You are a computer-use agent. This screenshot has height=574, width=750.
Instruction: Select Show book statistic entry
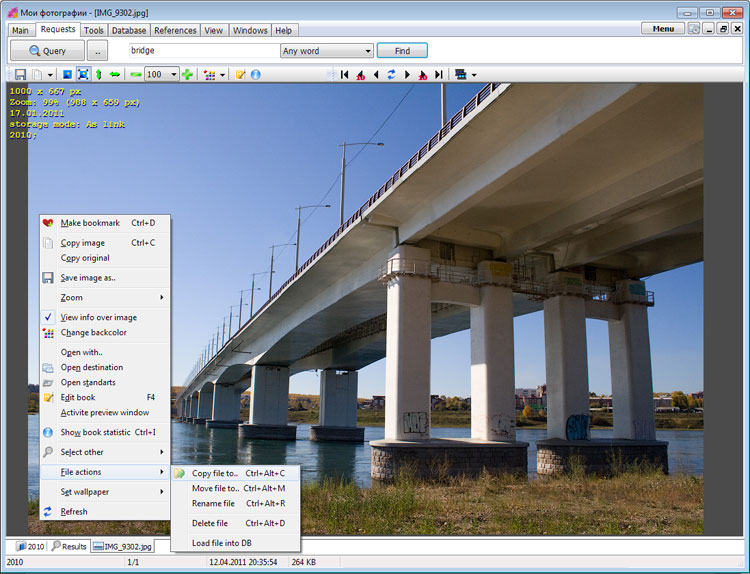coord(105,432)
